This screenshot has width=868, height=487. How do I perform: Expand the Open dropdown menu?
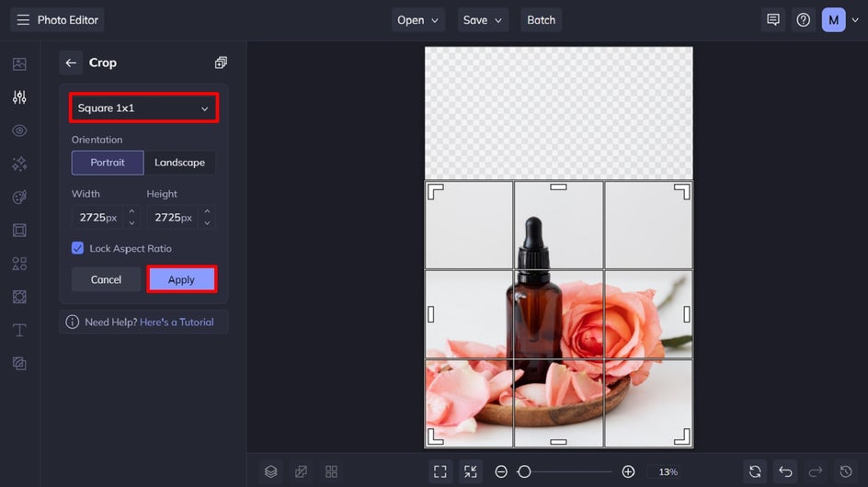(419, 20)
